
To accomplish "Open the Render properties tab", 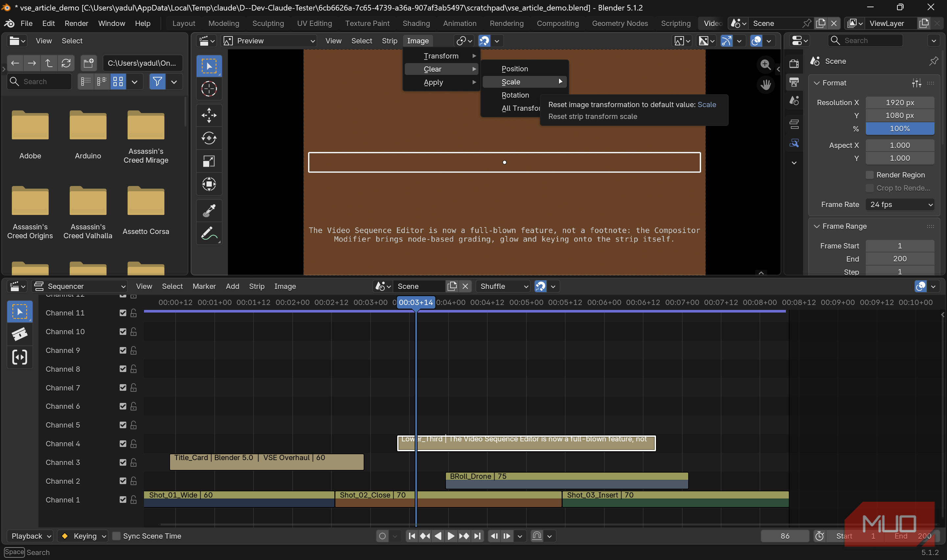I will [794, 64].
